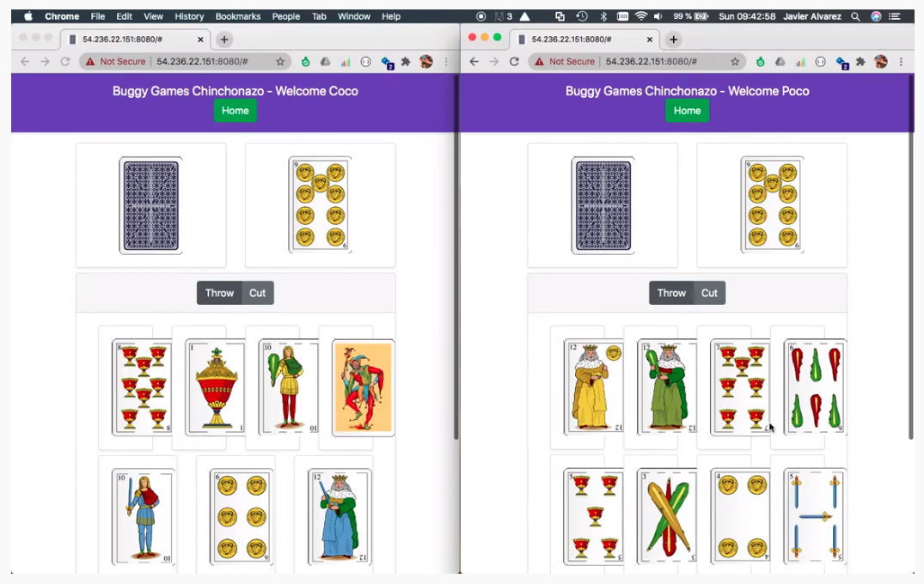
Task: Open the Help menu
Action: click(391, 16)
